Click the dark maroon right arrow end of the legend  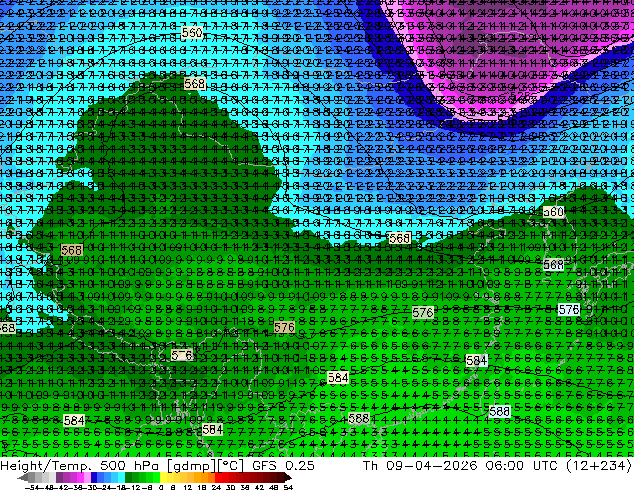pyautogui.click(x=287, y=478)
